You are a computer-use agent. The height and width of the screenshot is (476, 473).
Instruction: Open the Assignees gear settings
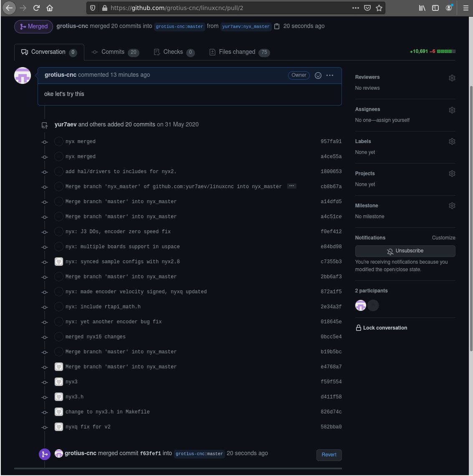[452, 110]
